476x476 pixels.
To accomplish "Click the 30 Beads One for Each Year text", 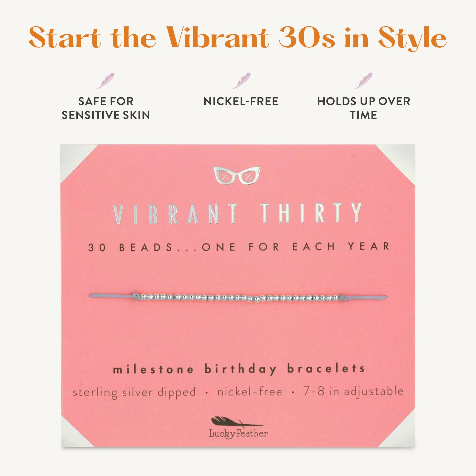I will point(238,247).
